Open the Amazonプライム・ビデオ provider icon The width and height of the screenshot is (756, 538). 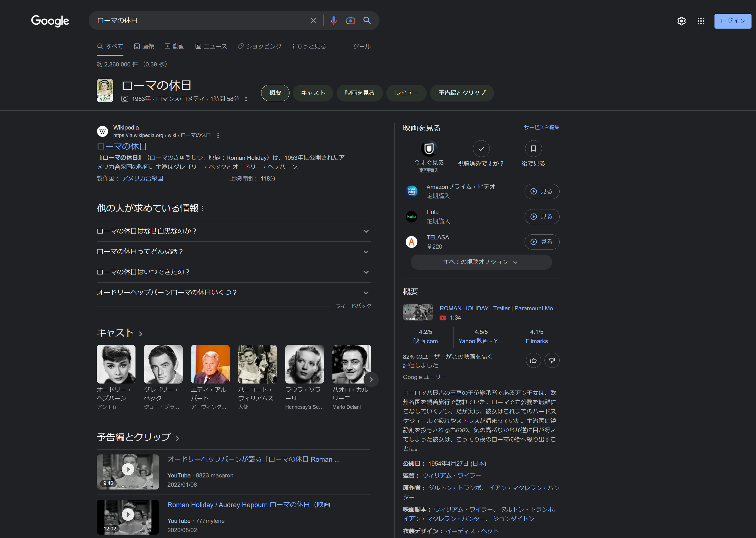pyautogui.click(x=412, y=191)
